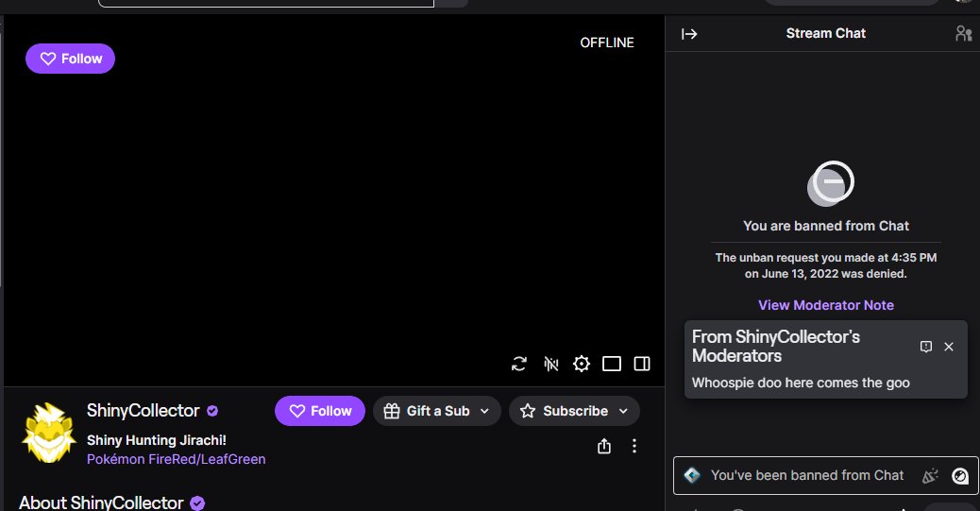Screen dimensions: 980x511
Task: Share the ShinyCollector channel
Action: click(x=603, y=446)
